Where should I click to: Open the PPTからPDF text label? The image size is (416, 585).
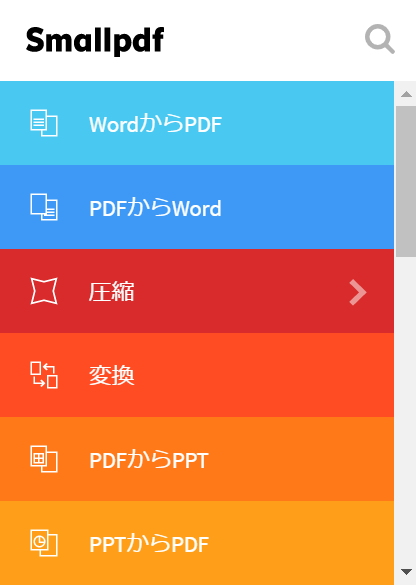149,544
